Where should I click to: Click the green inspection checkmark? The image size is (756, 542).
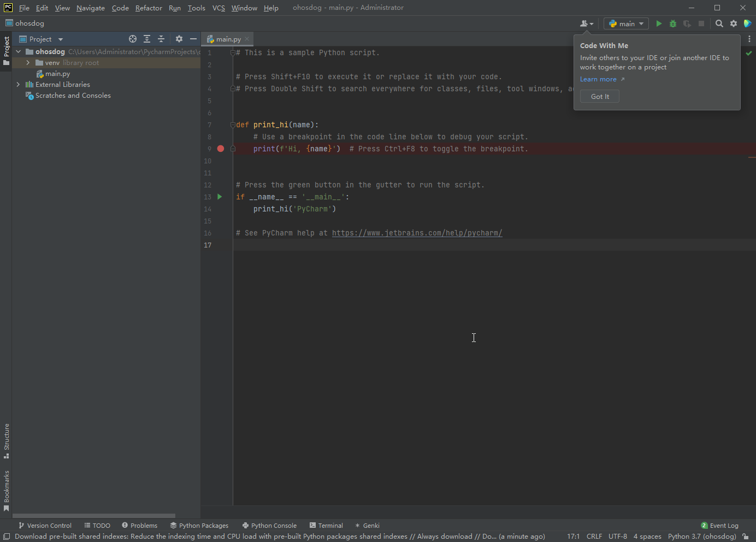749,53
